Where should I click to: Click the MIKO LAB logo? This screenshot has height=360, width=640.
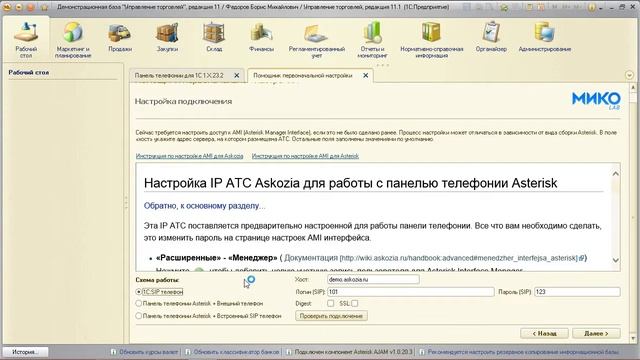596,100
